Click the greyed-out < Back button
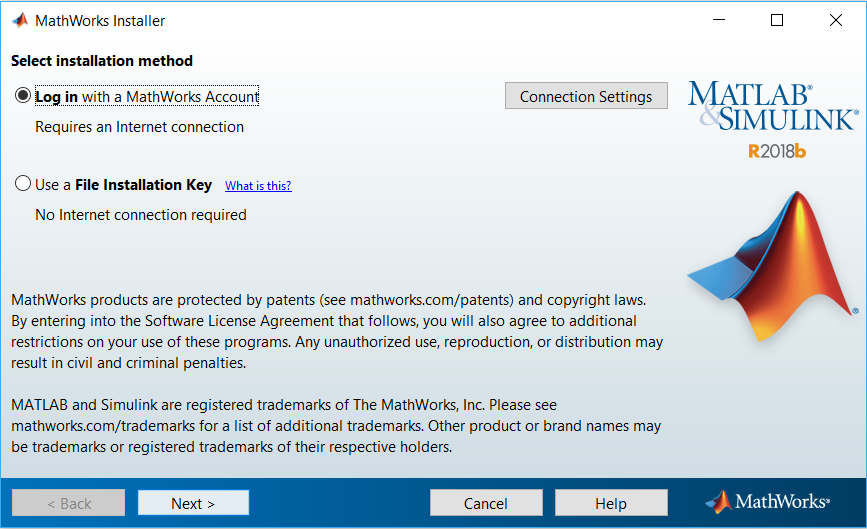This screenshot has width=867, height=529. tap(69, 503)
